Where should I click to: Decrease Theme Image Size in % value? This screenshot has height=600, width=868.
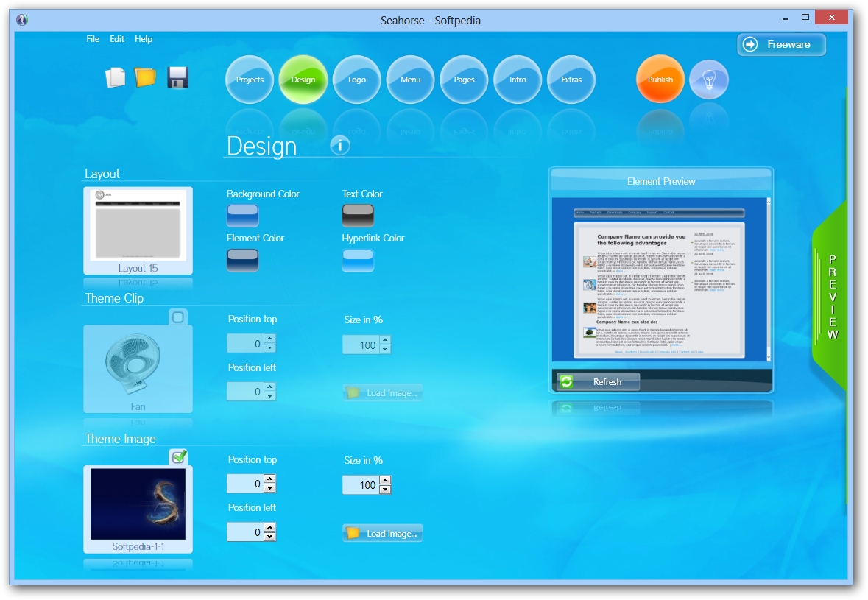click(385, 489)
